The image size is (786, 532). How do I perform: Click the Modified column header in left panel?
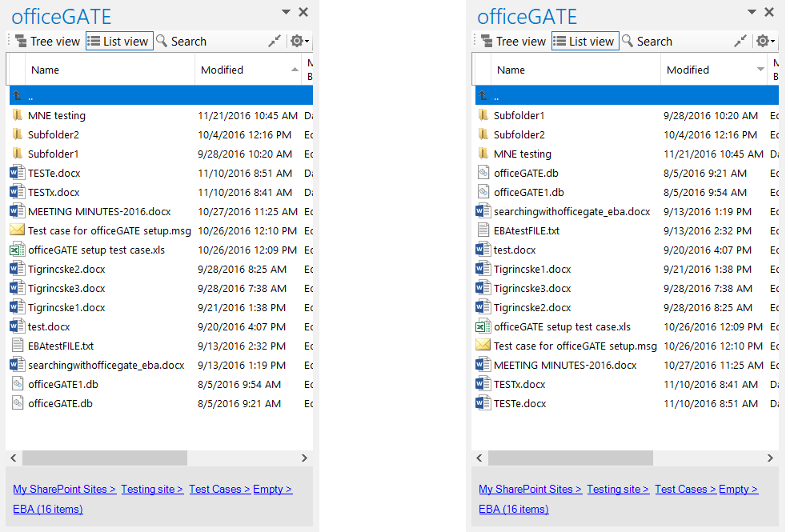(223, 70)
